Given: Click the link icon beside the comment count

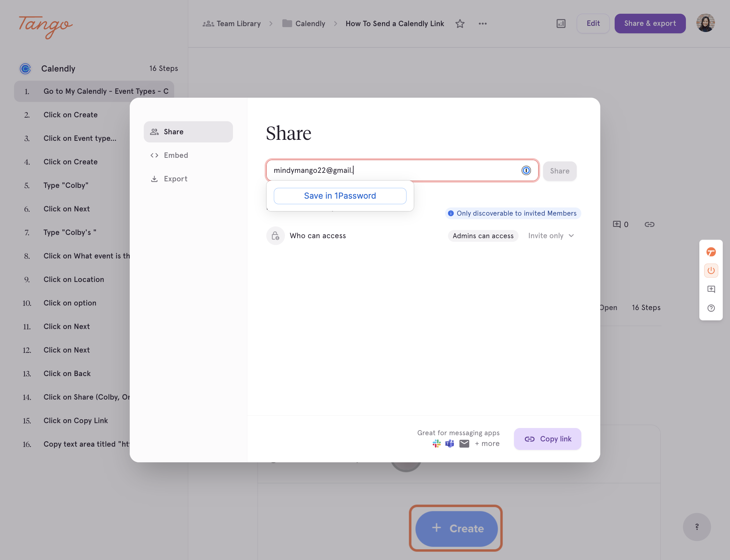Looking at the screenshot, I should click(649, 224).
